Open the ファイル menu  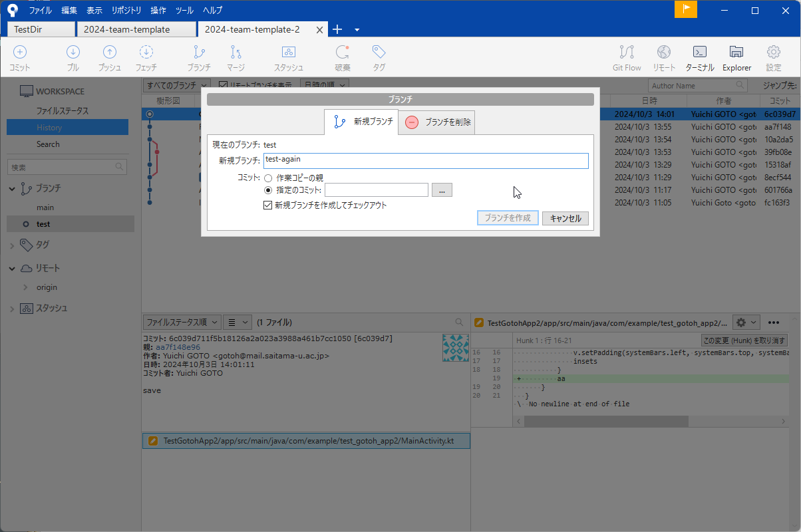[40, 10]
